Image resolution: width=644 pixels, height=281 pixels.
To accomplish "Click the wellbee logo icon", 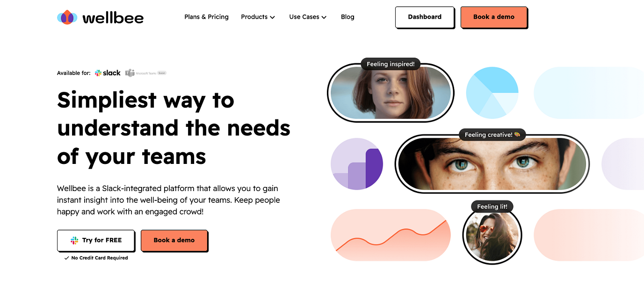I will coord(67,17).
